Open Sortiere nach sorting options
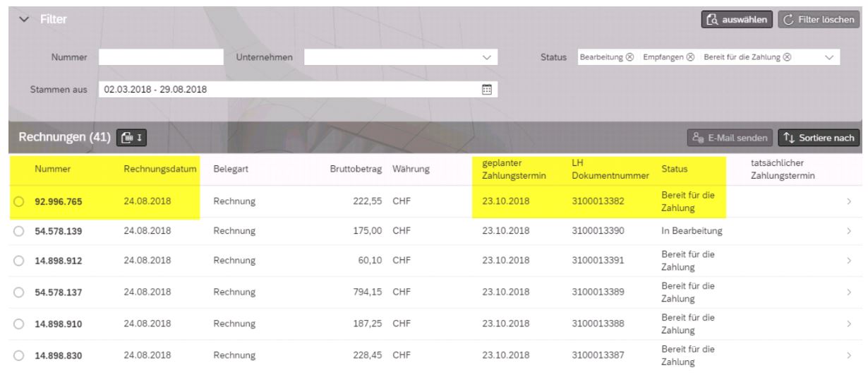This screenshot has height=392, width=868. click(819, 136)
